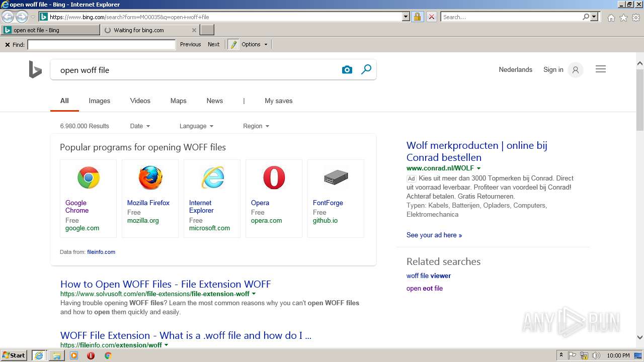Expand the address bar URL dropdown
The height and width of the screenshot is (362, 644).
[406, 17]
